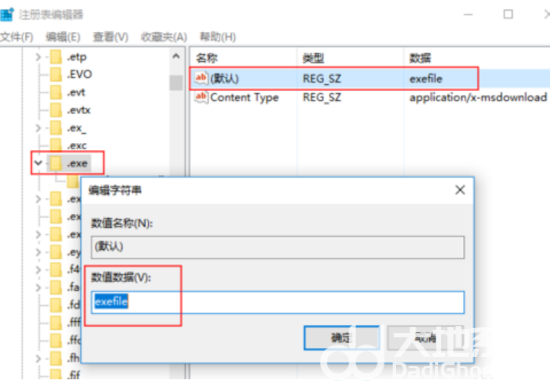Image resolution: width=550 pixels, height=382 pixels.
Task: Open the 帮助(H) menu
Action: [x=217, y=37]
